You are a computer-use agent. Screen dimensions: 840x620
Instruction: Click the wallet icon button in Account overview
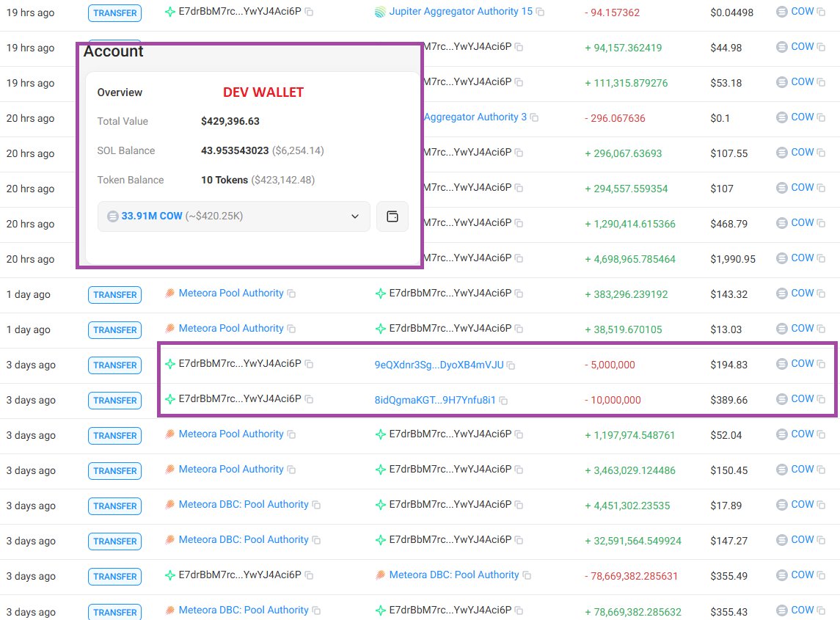[392, 216]
